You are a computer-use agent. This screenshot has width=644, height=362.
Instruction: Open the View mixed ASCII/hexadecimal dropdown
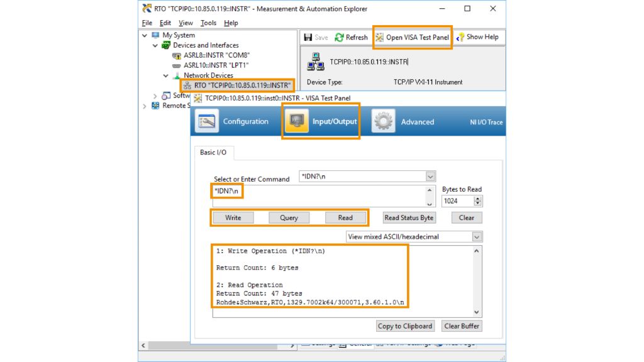click(477, 237)
